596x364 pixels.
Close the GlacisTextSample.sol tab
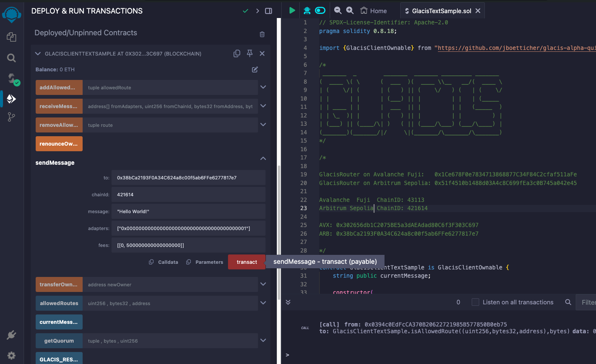pyautogui.click(x=478, y=11)
